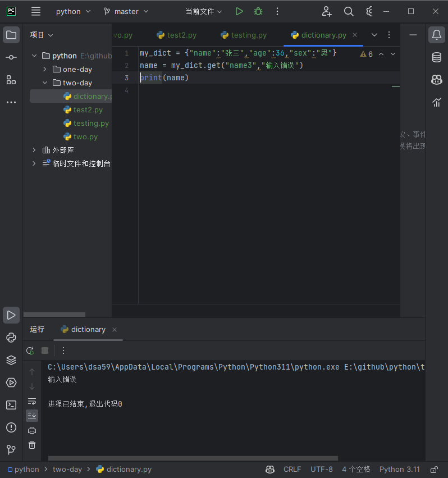Show the Notifications bell panel
This screenshot has height=478, width=448.
(436, 35)
